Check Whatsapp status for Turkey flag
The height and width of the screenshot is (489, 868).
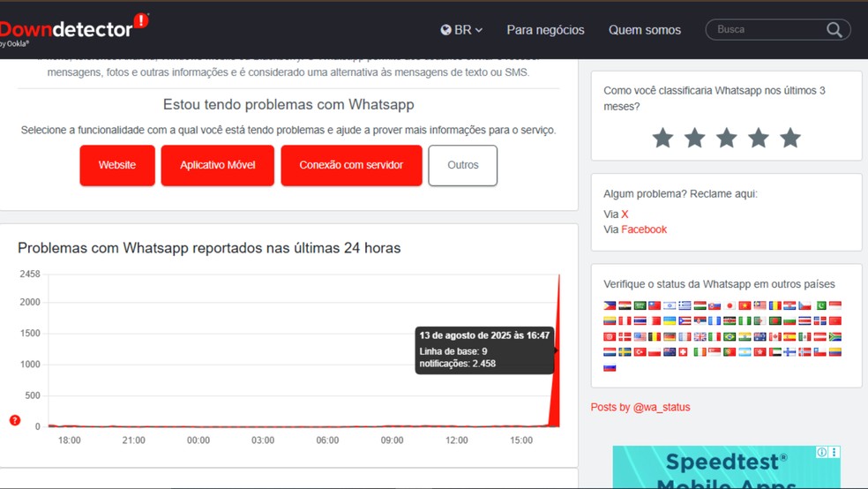[x=640, y=352]
